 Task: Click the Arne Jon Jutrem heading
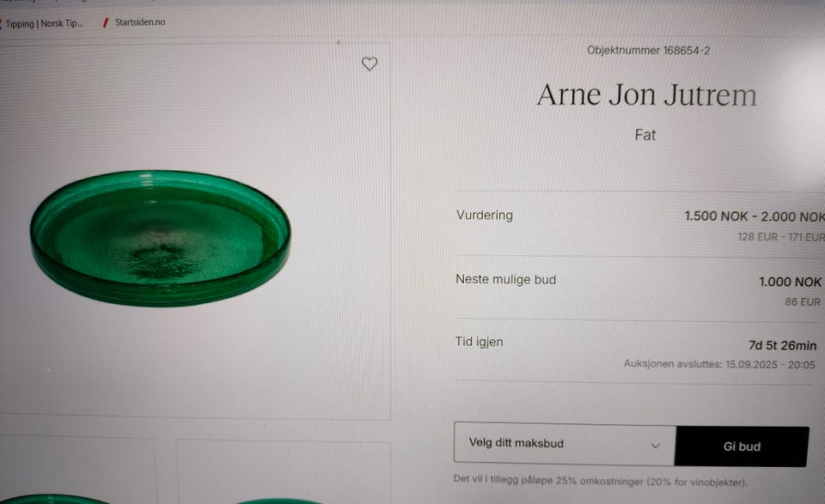pos(646,95)
